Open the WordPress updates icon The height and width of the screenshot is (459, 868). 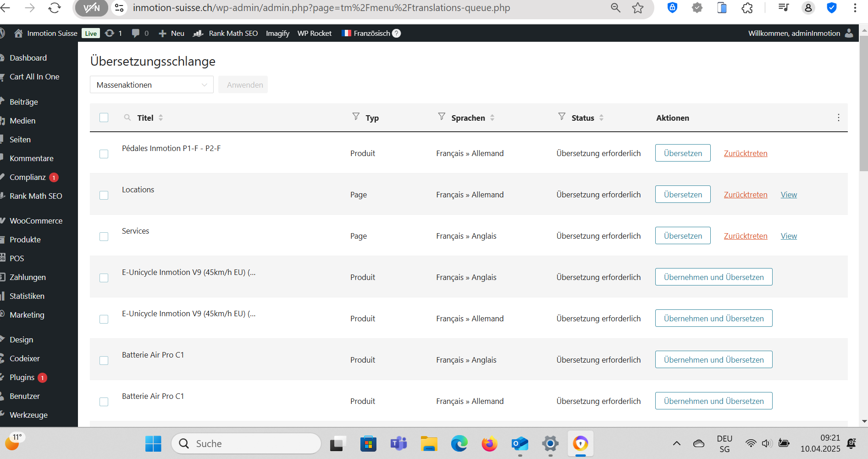point(110,33)
